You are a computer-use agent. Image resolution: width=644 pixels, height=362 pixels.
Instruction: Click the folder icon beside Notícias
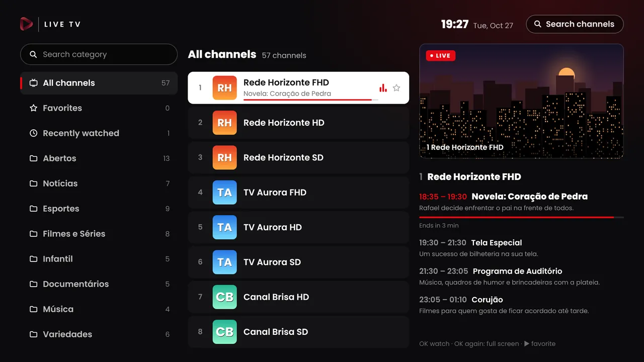coord(34,184)
